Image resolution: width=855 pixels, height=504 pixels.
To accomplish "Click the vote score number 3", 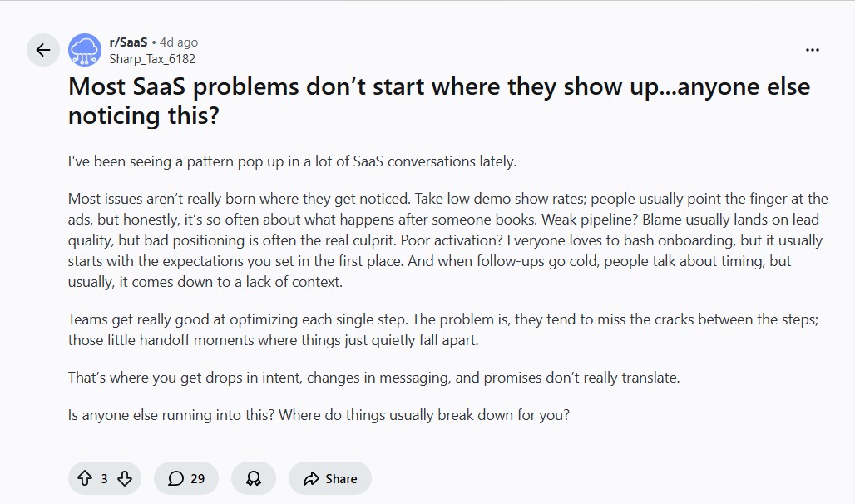I will [x=104, y=478].
